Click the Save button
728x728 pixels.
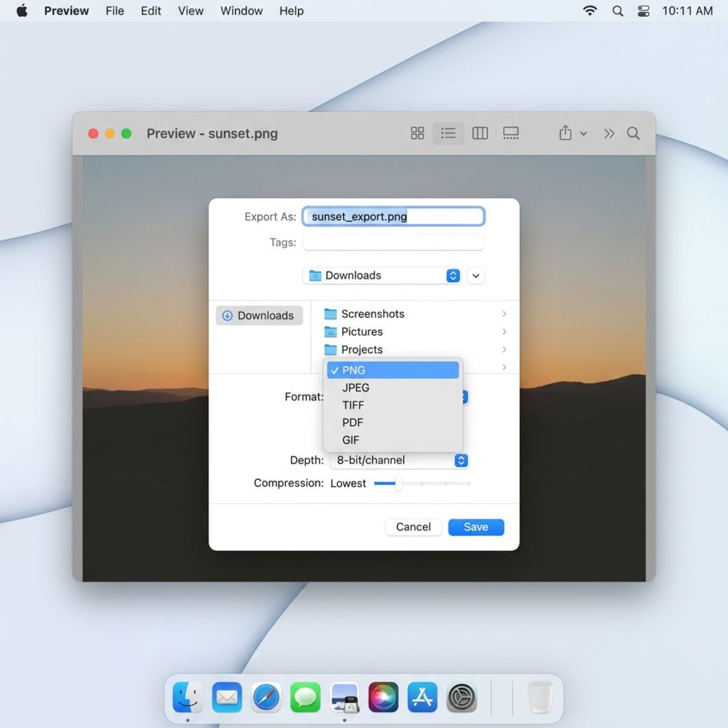[x=476, y=527]
